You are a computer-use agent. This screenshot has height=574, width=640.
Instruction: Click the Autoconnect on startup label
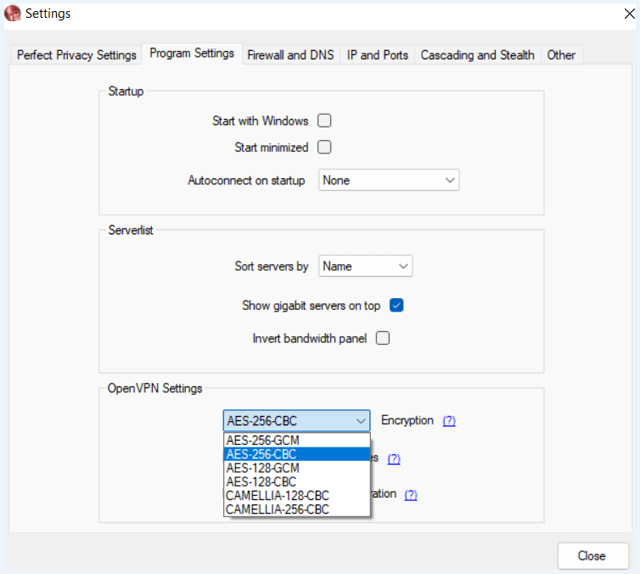(x=247, y=180)
